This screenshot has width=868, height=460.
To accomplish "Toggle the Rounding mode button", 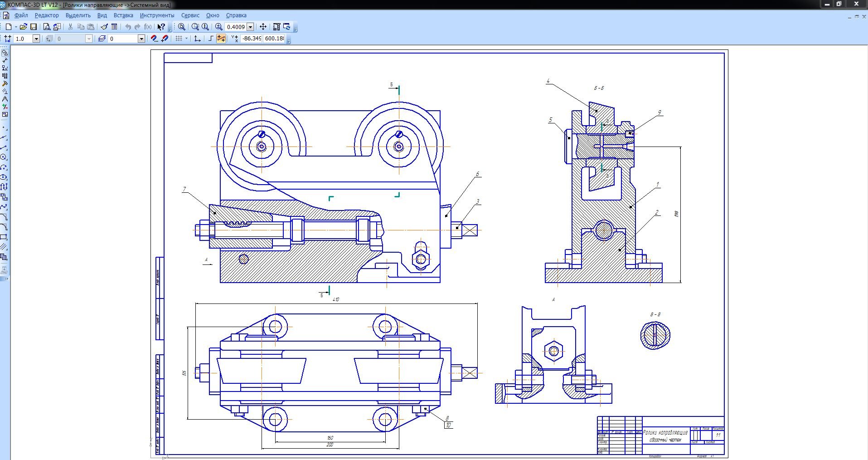I will tap(221, 39).
